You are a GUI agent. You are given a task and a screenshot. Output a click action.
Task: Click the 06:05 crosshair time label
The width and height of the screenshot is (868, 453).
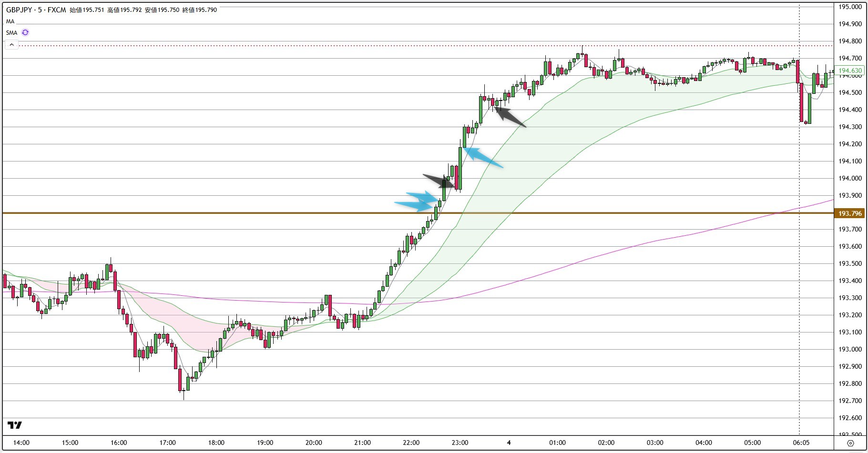tap(801, 443)
